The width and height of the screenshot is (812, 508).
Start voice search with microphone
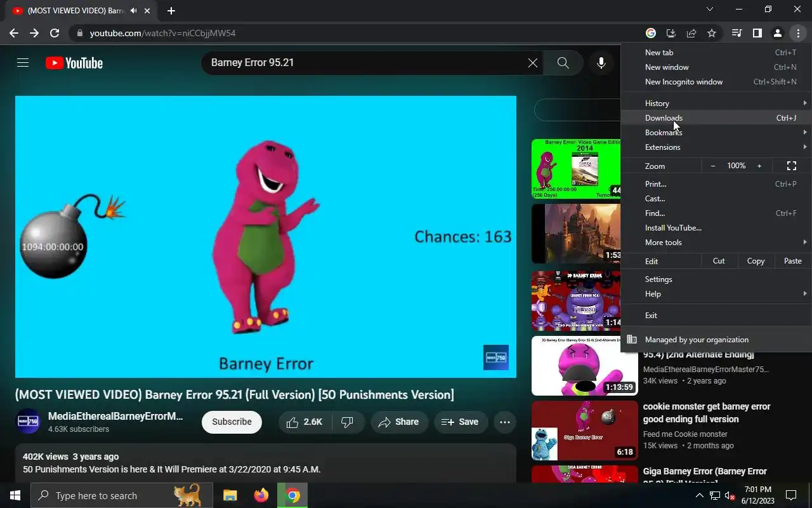(601, 63)
